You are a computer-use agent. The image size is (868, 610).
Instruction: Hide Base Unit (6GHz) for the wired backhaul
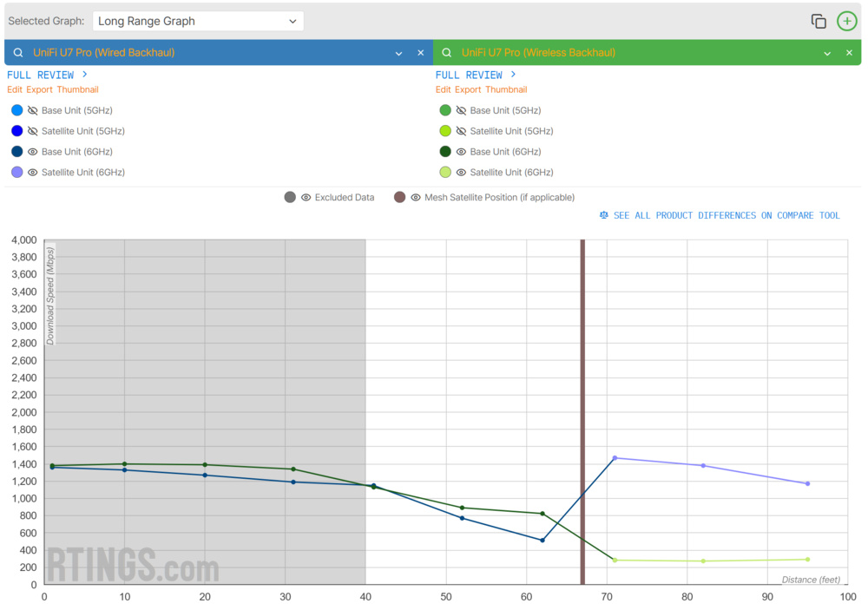pyautogui.click(x=33, y=151)
